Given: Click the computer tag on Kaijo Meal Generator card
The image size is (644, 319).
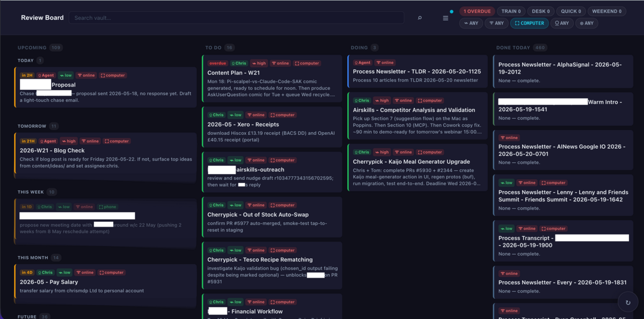Looking at the screenshot, I should [x=430, y=152].
